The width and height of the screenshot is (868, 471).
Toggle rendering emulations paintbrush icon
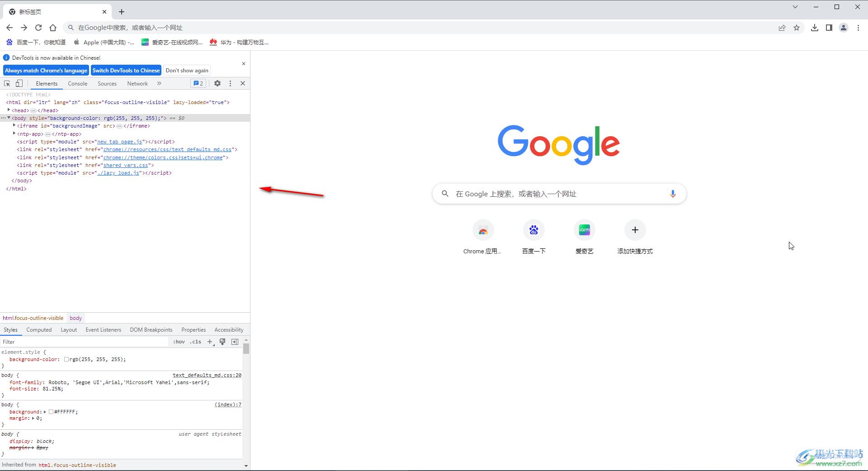(222, 342)
